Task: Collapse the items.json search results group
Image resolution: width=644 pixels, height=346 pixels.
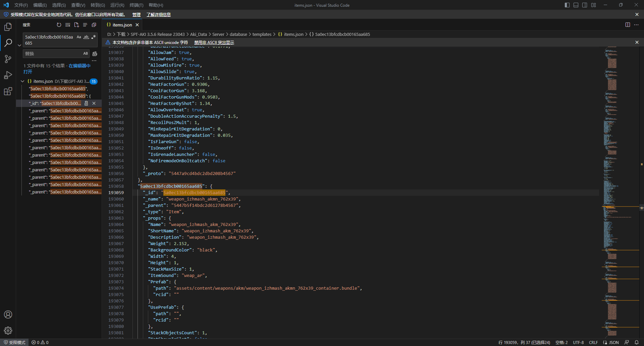Action: [22, 81]
